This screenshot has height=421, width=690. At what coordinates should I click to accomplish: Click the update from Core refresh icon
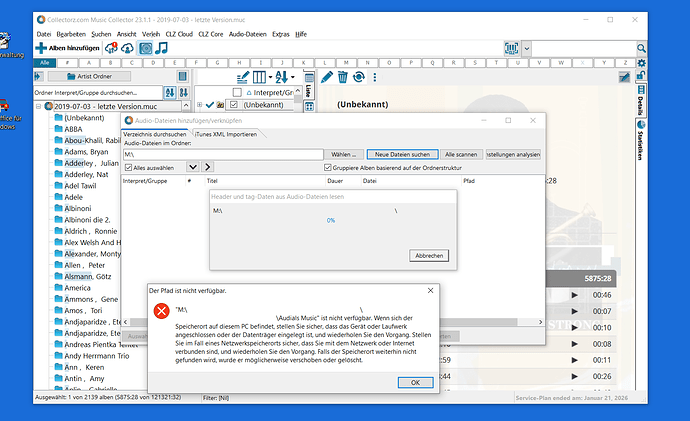359,77
